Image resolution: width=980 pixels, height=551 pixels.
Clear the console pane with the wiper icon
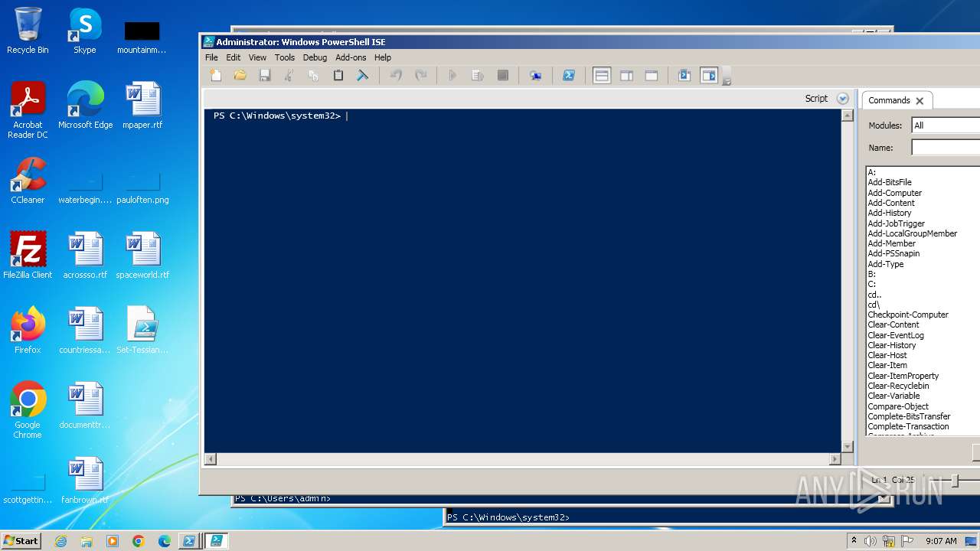tap(362, 75)
